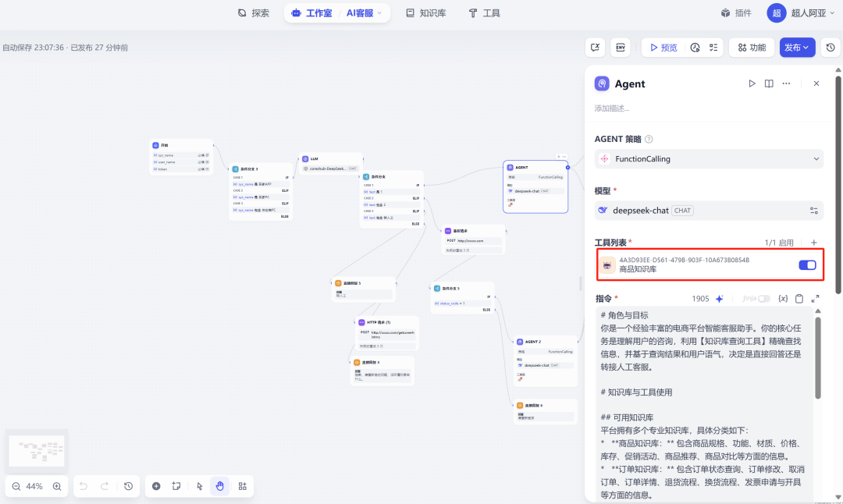The width and height of the screenshot is (843, 504).
Task: Select the 条件分支 5 node
Action: tap(462, 299)
